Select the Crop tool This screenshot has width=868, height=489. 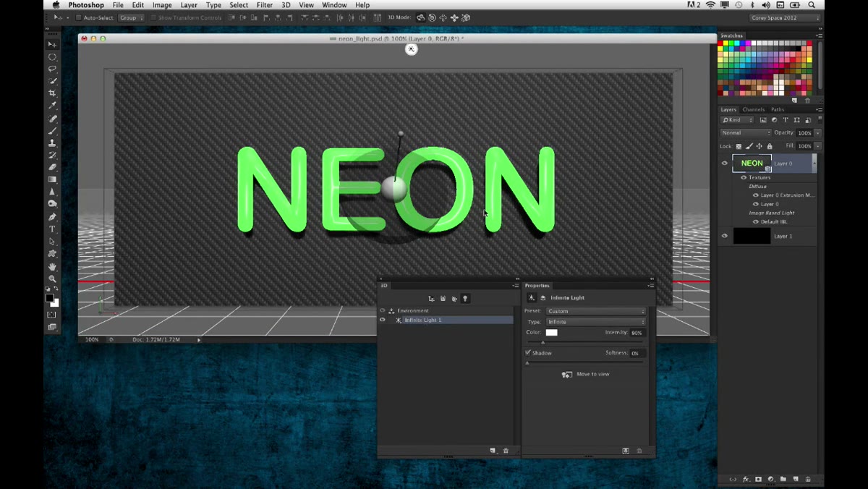(x=52, y=93)
